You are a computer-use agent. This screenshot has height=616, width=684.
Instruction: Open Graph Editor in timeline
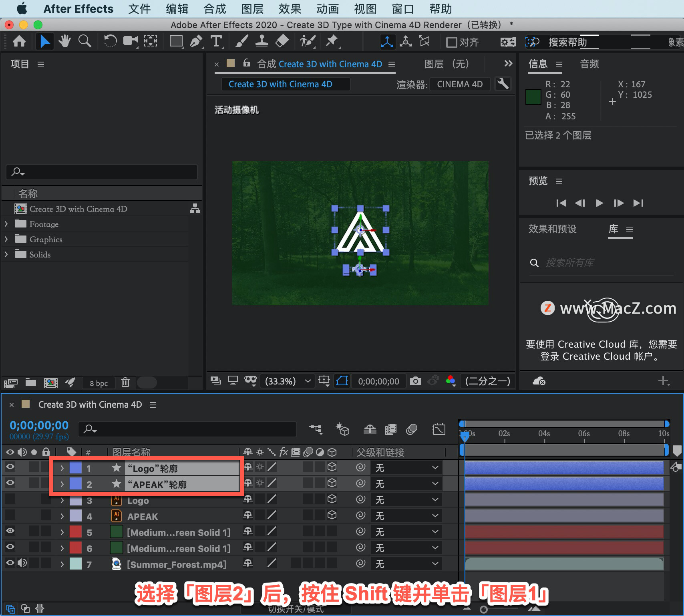439,429
